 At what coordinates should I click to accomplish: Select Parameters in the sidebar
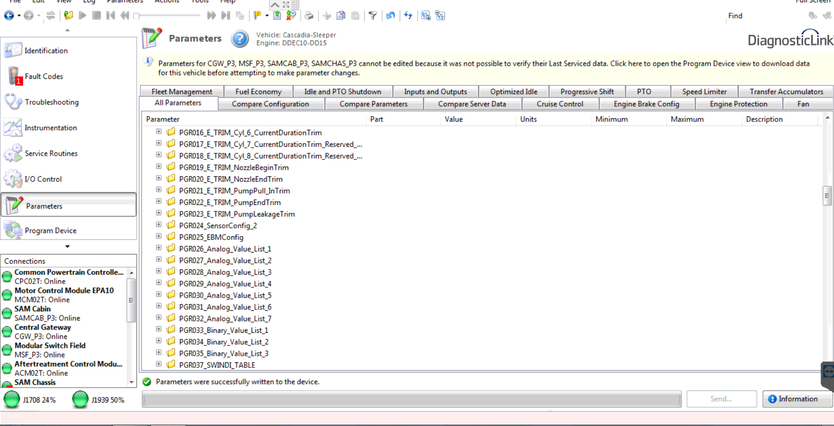[x=68, y=205]
